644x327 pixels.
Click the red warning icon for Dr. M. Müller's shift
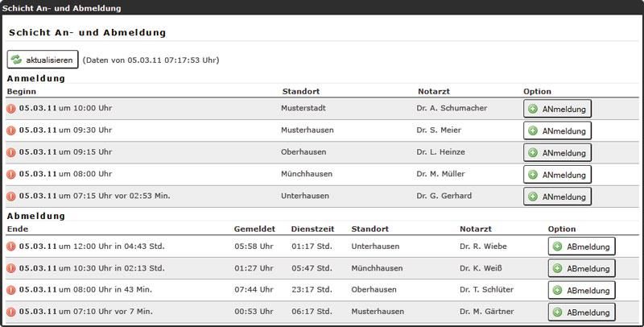tap(11, 174)
